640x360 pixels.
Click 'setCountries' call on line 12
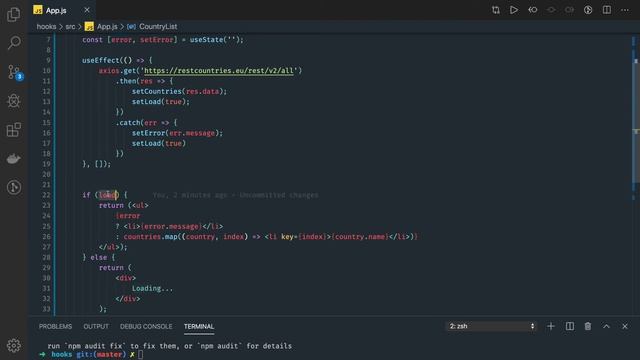pos(156,91)
